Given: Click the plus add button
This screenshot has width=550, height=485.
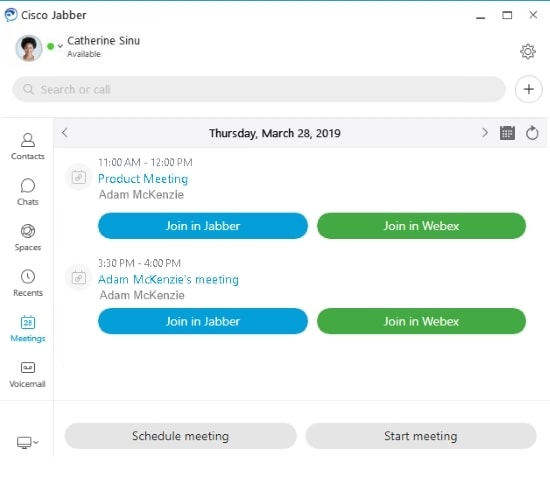Looking at the screenshot, I should 529,89.
